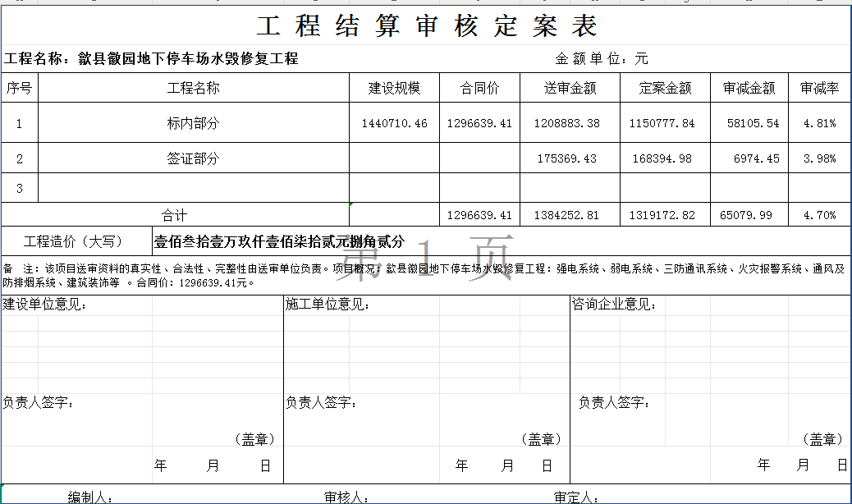Select the 咨询企业意见 cell

(614, 305)
